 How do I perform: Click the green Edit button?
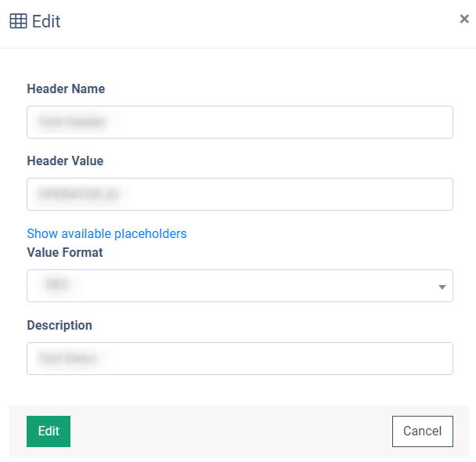point(49,431)
